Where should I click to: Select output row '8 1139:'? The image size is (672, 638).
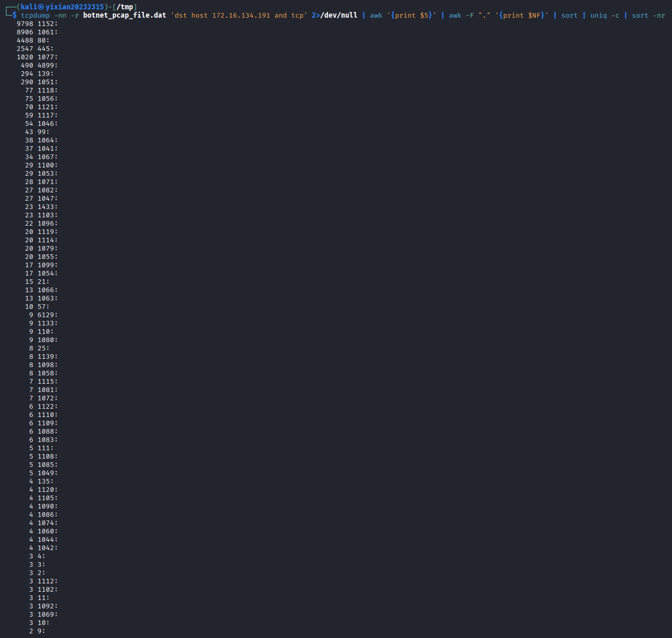pyautogui.click(x=44, y=357)
